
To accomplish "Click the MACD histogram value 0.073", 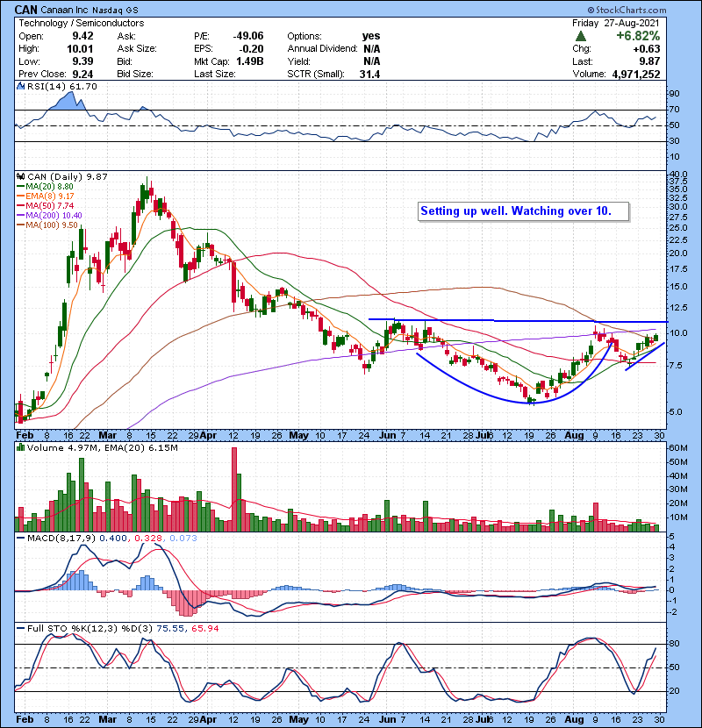I will pyautogui.click(x=183, y=539).
